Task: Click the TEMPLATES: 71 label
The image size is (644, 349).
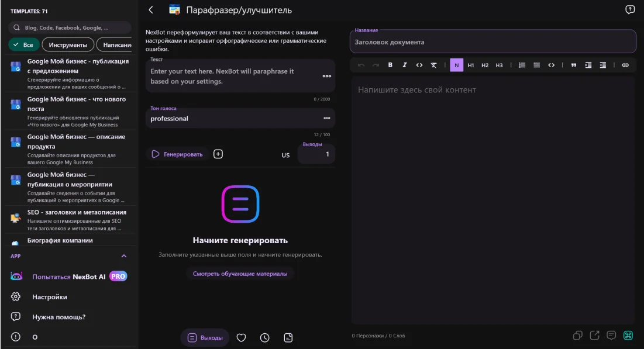Action: point(29,11)
